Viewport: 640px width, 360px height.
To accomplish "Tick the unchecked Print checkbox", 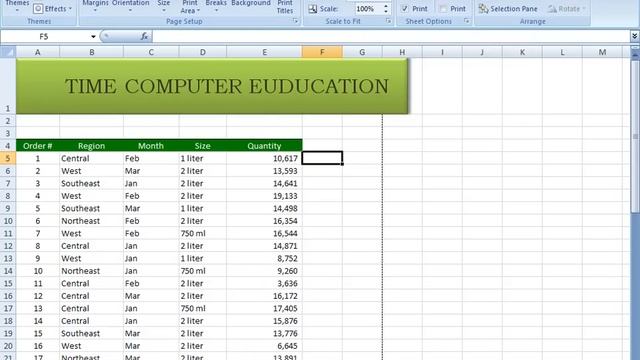I will 443,9.
